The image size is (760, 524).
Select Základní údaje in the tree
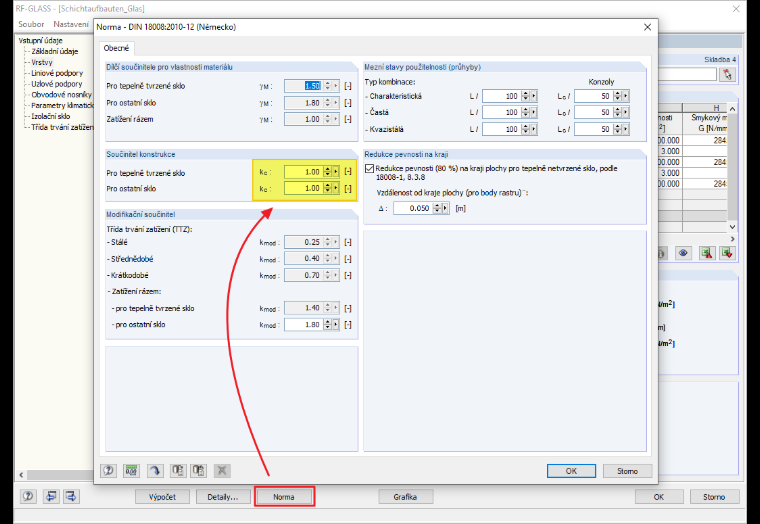(55, 51)
